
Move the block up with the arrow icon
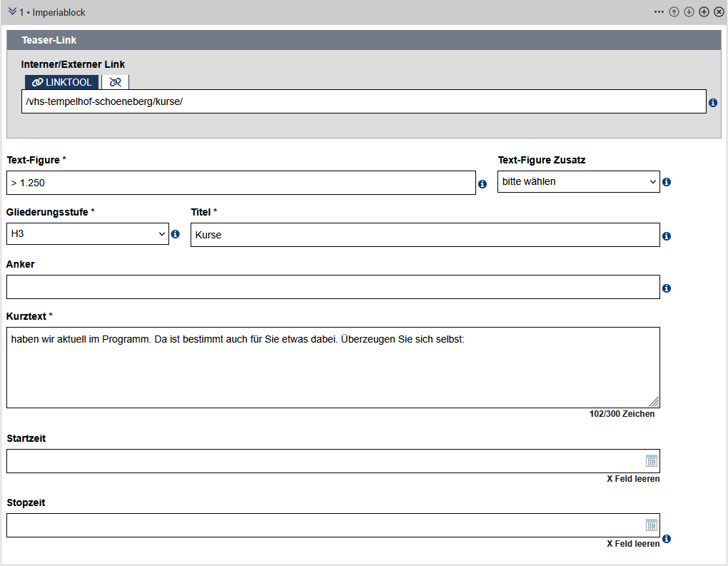coord(674,12)
